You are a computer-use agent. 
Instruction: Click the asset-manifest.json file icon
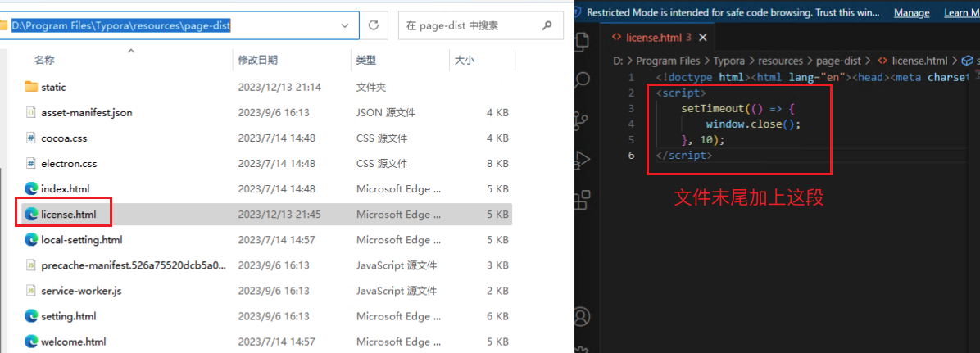(x=30, y=112)
